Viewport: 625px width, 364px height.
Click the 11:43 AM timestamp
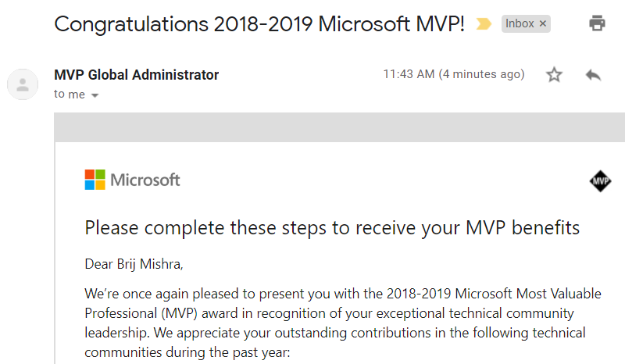[x=408, y=75]
